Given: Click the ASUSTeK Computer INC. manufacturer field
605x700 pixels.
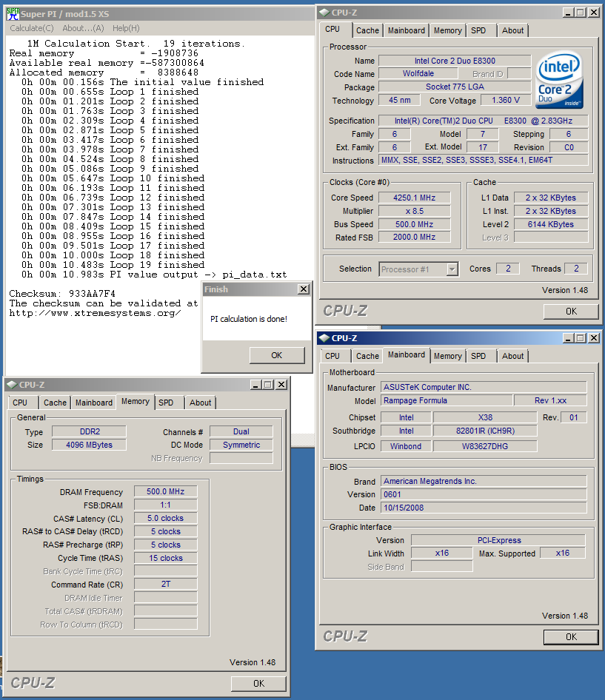Looking at the screenshot, I should 484,387.
